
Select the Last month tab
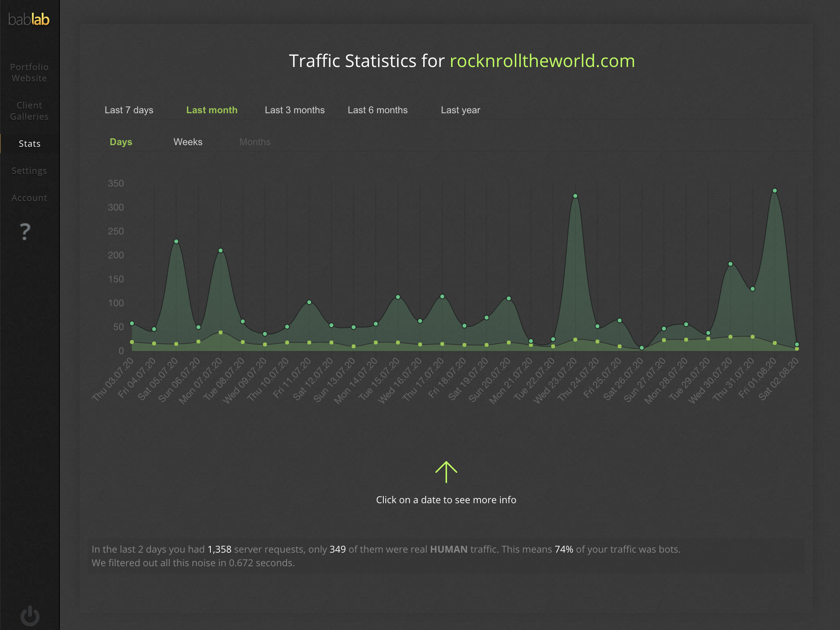[212, 110]
